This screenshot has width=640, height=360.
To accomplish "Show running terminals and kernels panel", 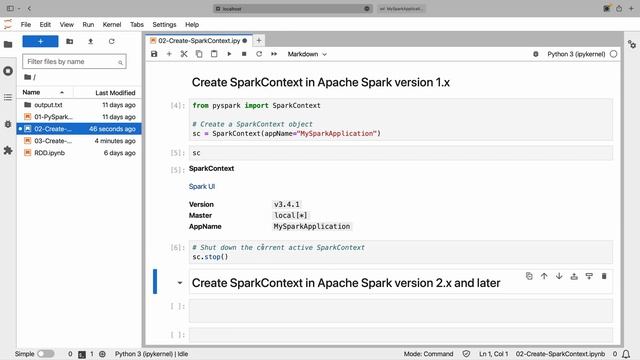I will coord(8,71).
